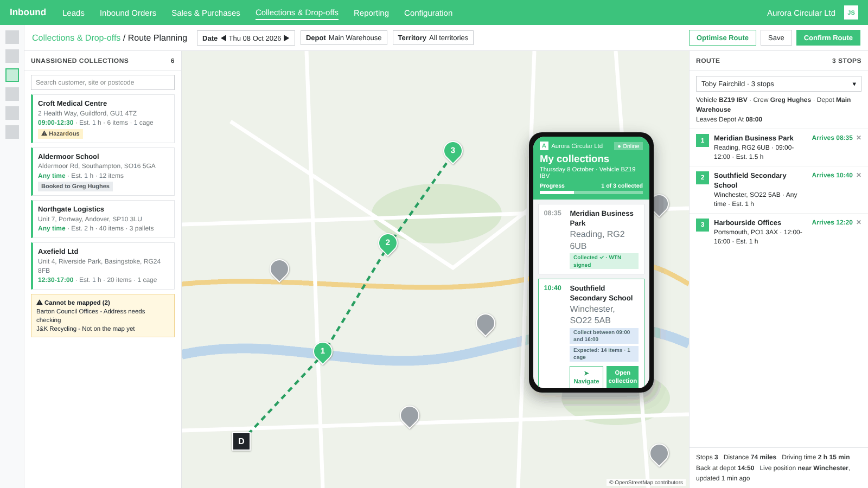Click route stop marker 1 on map

pos(323,352)
